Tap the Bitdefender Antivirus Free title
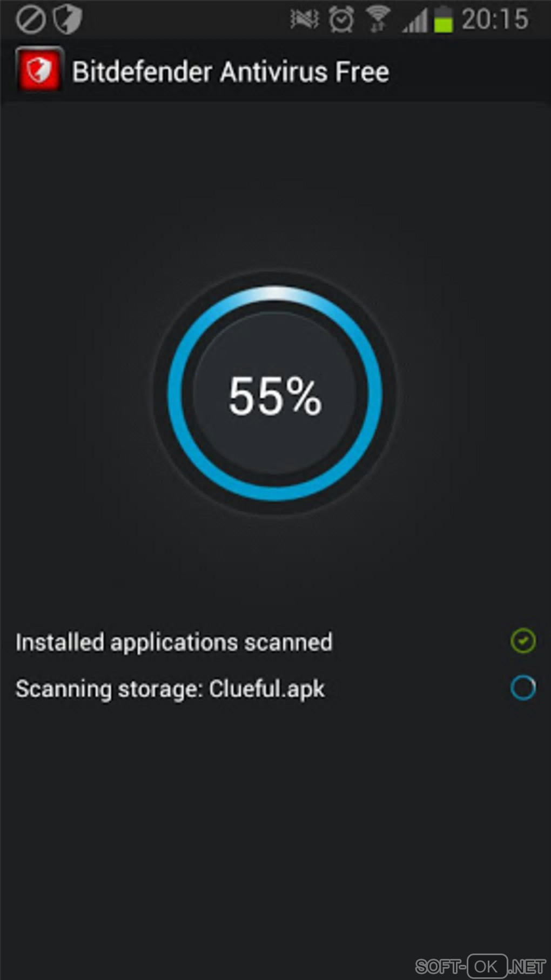The width and height of the screenshot is (551, 980). pos(231,72)
